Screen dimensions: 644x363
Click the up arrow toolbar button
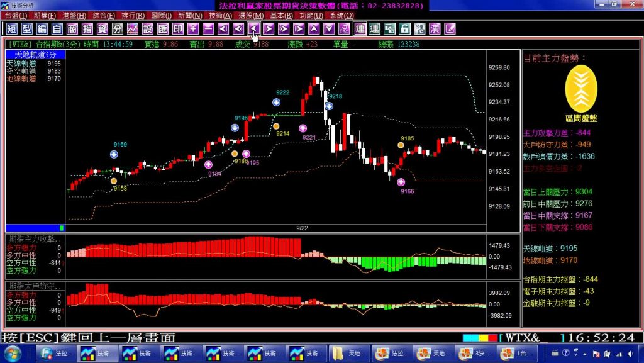click(x=314, y=29)
